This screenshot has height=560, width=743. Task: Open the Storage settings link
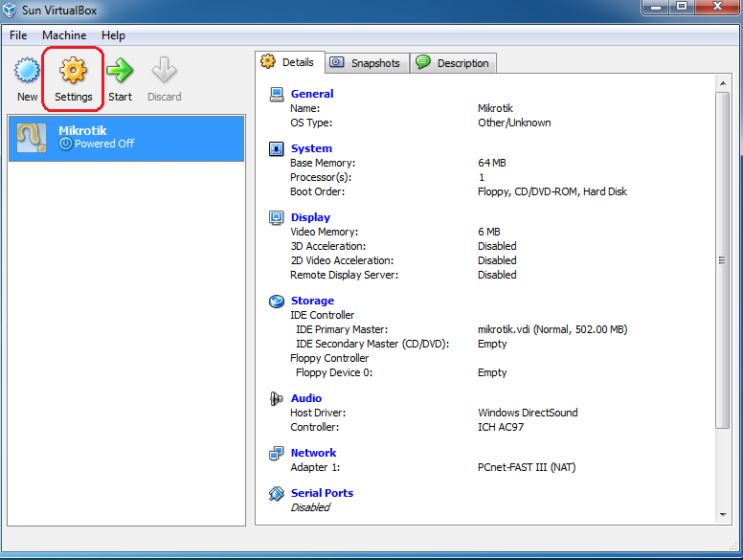[x=312, y=301]
